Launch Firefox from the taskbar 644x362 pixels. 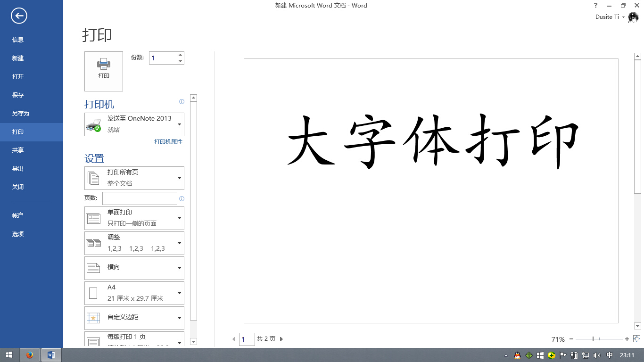pos(30,355)
